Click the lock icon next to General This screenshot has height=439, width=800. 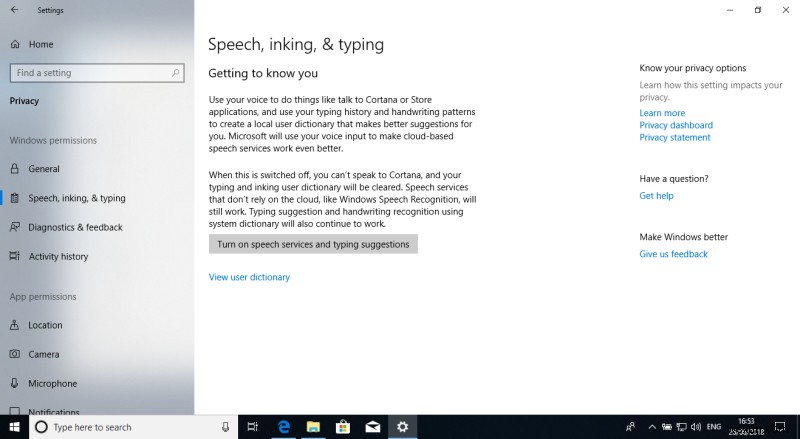click(x=15, y=168)
